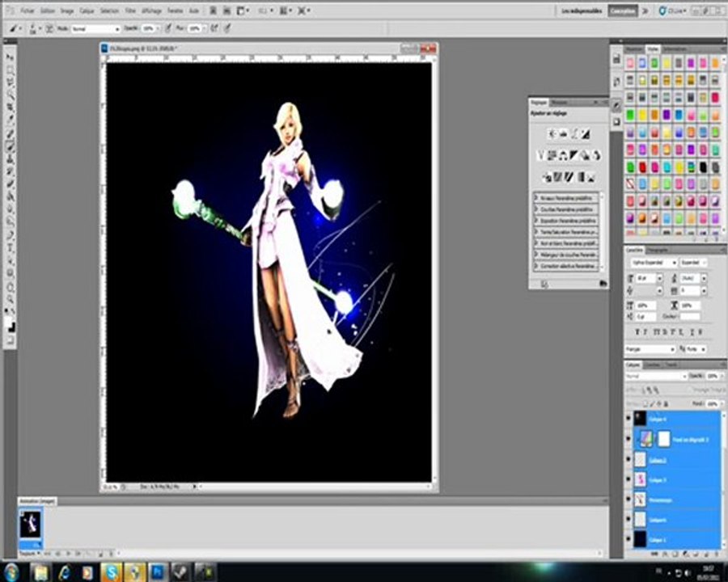Add a Vibrance adjustment icon

coord(541,155)
